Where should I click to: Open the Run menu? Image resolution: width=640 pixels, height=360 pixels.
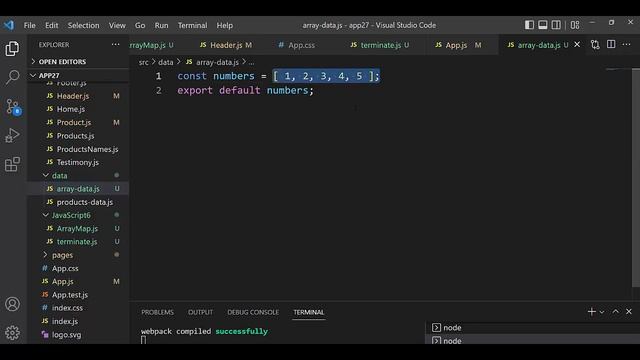coord(161,25)
